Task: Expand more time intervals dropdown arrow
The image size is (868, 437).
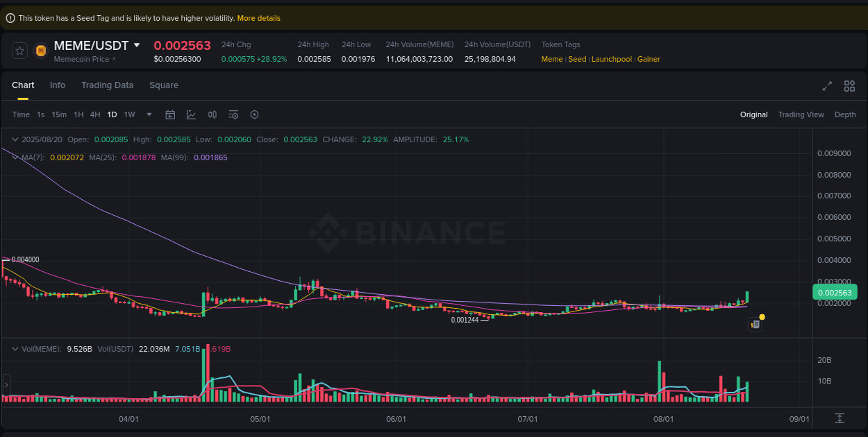Action: [x=149, y=114]
